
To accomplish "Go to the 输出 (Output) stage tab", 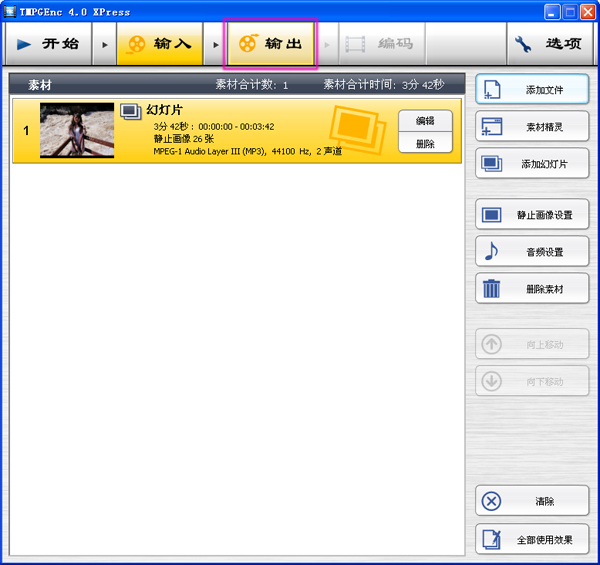I will (x=271, y=44).
